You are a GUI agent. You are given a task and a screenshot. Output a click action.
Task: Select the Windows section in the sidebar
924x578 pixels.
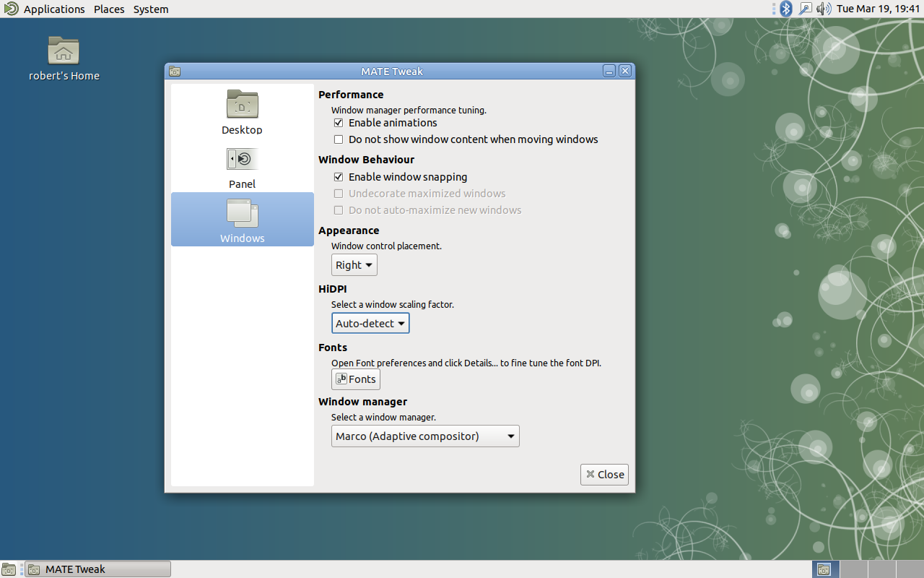pyautogui.click(x=242, y=220)
